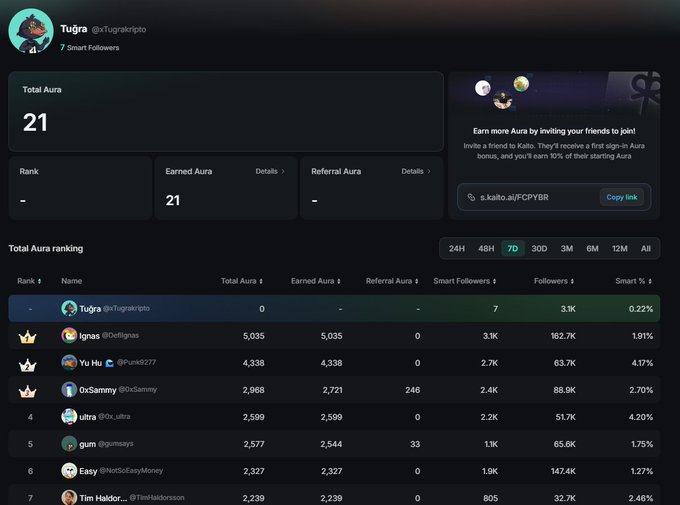Click Easy's avatar
680x505 pixels.
69,471
